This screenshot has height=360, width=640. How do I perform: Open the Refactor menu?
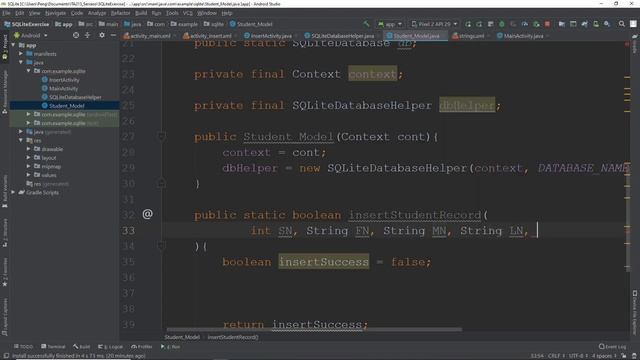(x=120, y=13)
